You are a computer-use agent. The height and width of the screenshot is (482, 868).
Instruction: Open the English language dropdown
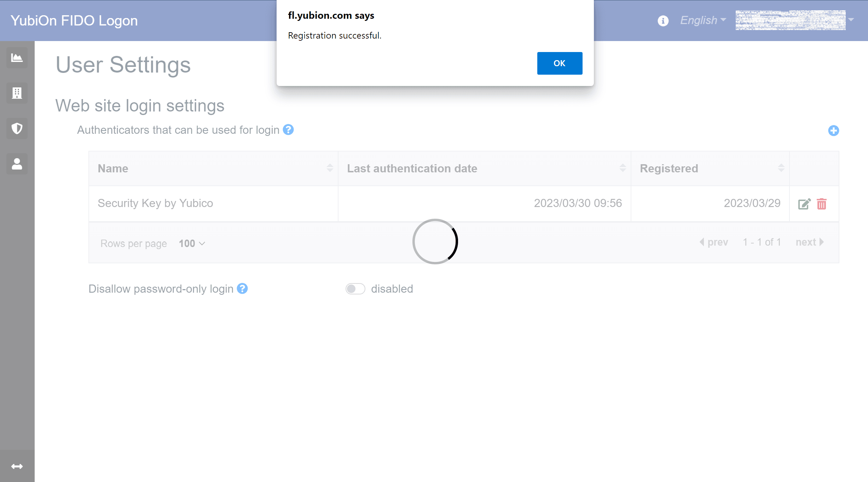(x=703, y=21)
